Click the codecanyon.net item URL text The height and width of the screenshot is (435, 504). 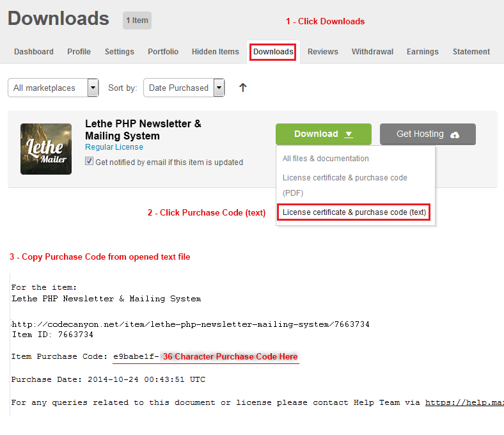pyautogui.click(x=191, y=324)
